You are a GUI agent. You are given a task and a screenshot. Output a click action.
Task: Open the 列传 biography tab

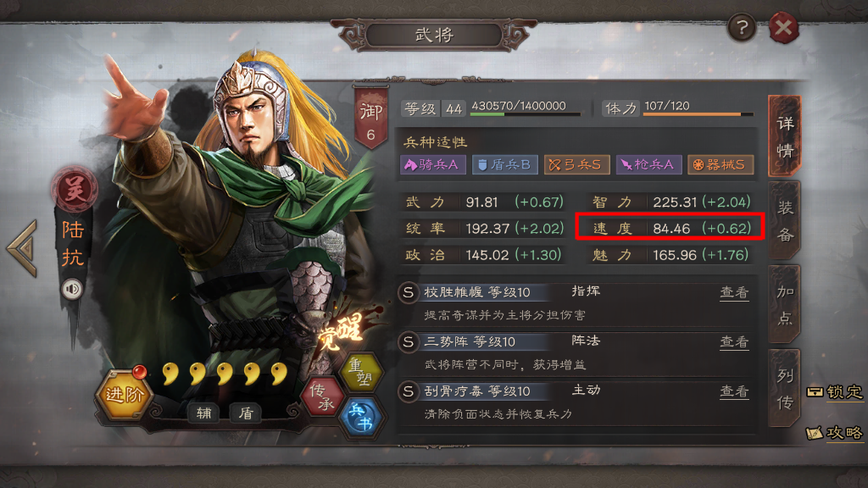tap(784, 389)
